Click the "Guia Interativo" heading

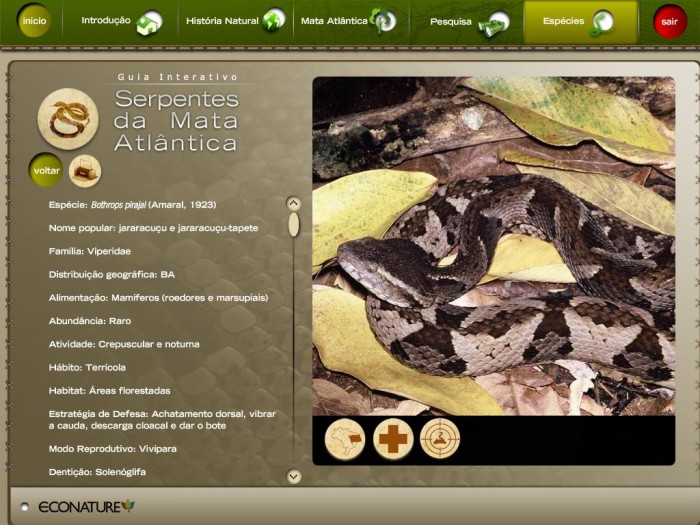(x=178, y=77)
